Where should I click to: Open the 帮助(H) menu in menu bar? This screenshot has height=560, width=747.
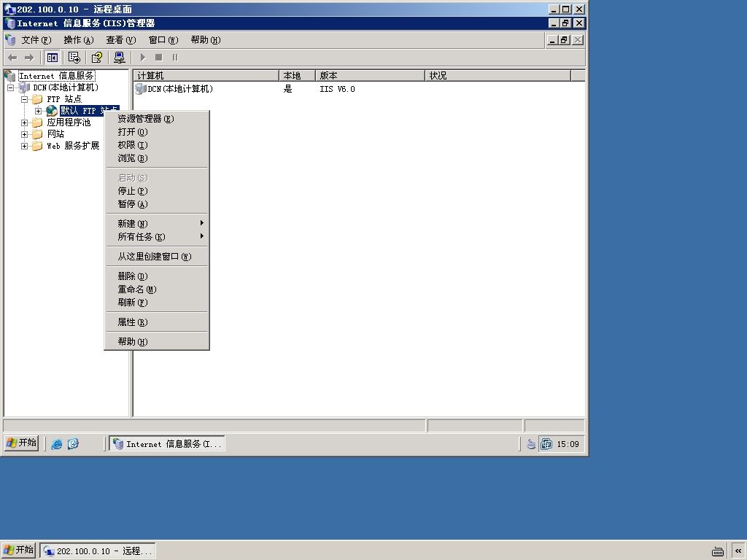click(x=205, y=40)
